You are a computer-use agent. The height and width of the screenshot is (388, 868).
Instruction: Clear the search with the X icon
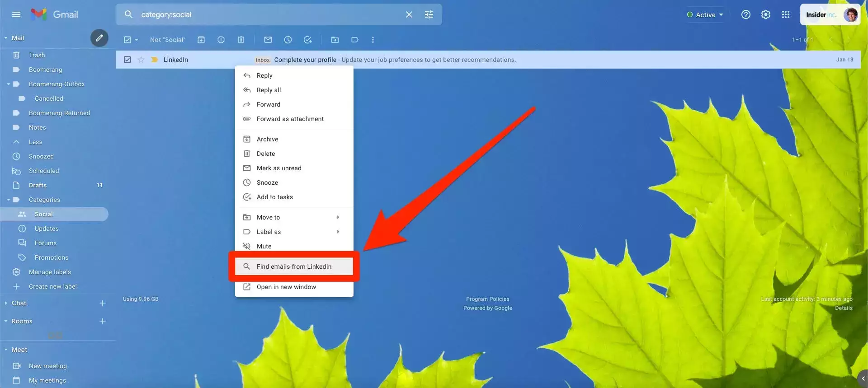coord(409,14)
